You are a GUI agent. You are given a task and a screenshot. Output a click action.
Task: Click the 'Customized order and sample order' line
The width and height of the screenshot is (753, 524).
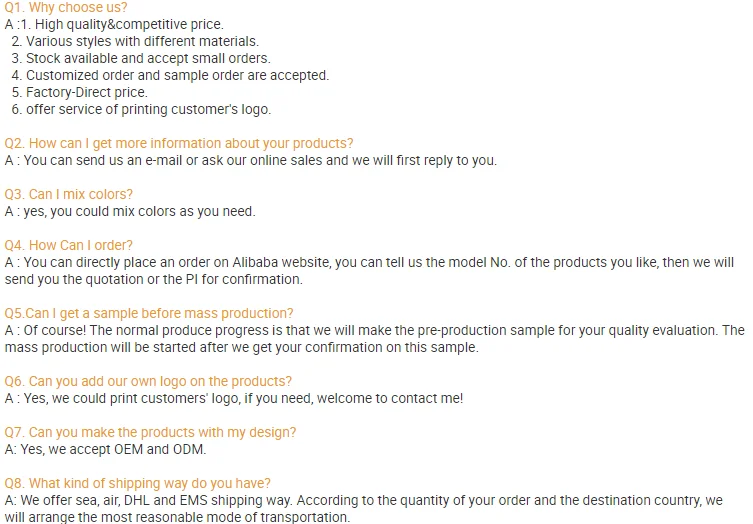177,75
